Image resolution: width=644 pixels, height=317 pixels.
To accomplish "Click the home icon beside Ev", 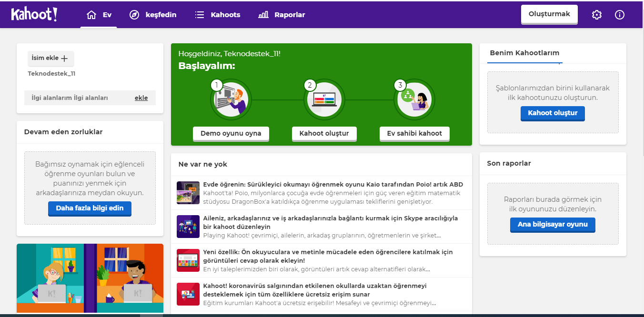I will coord(91,15).
